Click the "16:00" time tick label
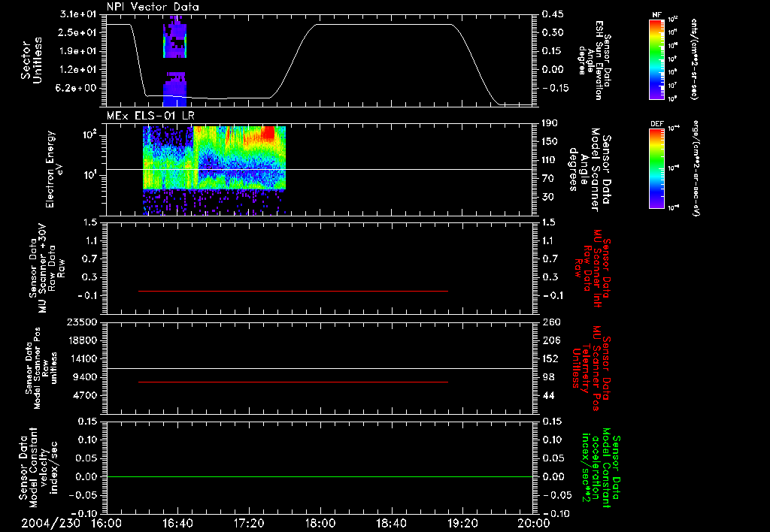Image resolution: width=770 pixels, height=532 pixels. (x=106, y=523)
